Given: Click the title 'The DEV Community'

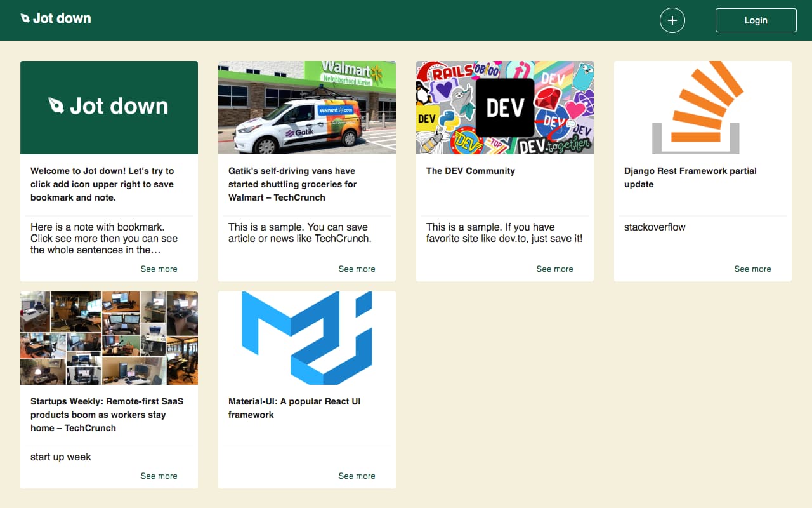Looking at the screenshot, I should 471,171.
